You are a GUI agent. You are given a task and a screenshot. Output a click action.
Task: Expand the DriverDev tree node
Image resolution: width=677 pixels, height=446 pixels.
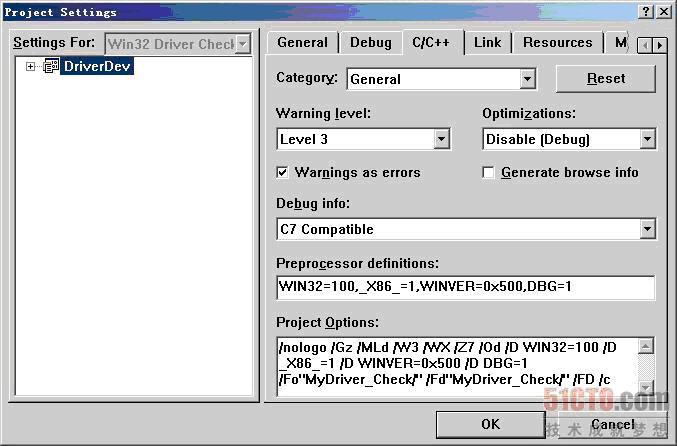(31, 67)
